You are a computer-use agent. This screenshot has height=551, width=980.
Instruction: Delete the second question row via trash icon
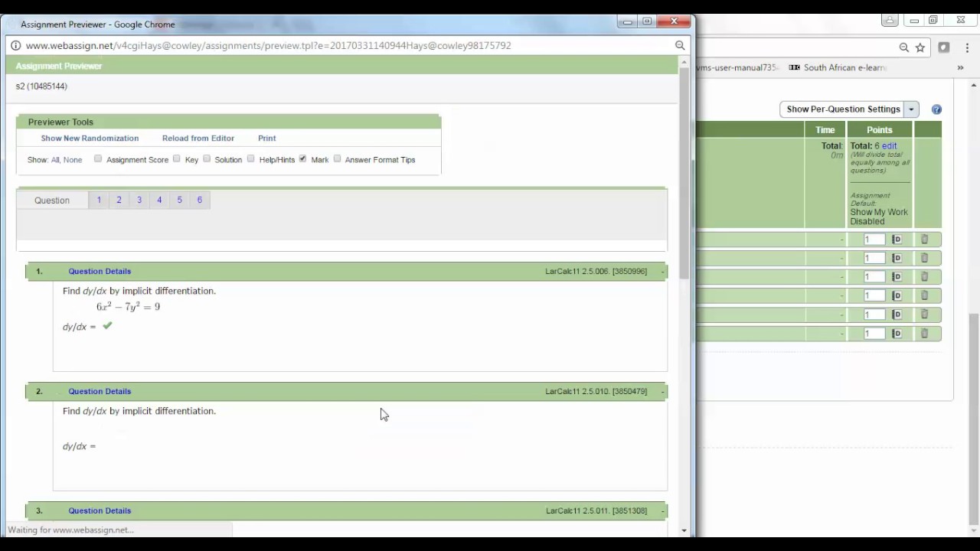tap(924, 258)
